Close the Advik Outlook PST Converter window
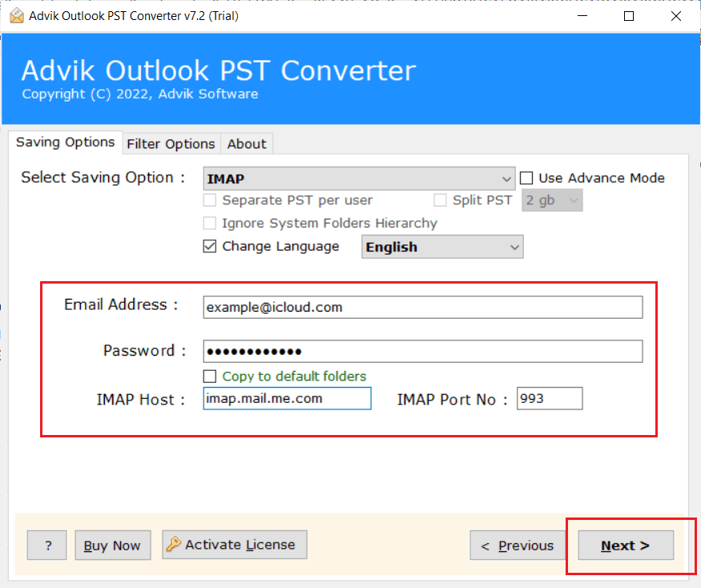The image size is (701, 588). tap(676, 16)
